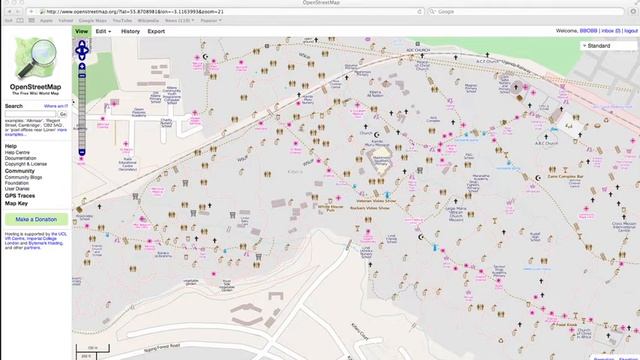Screen dimensions: 640x360
Task: Open the Top Sites grid icon
Action: coord(31,20)
